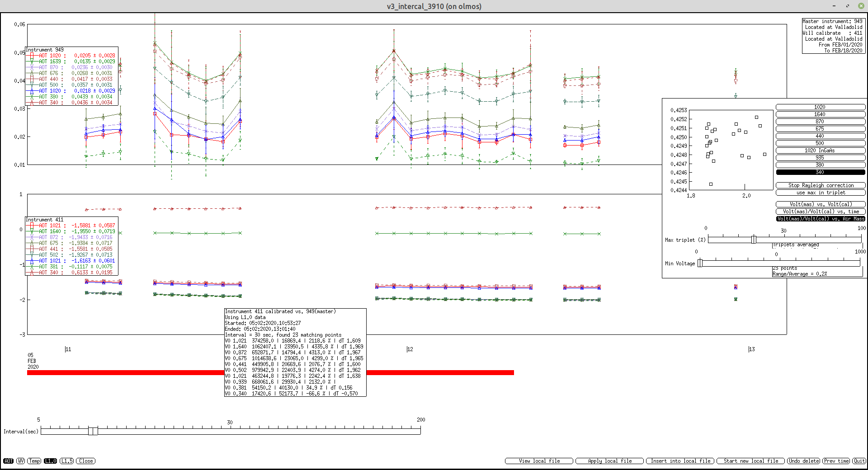
Task: Toggle Stop Rayleigh correction
Action: [x=820, y=185]
